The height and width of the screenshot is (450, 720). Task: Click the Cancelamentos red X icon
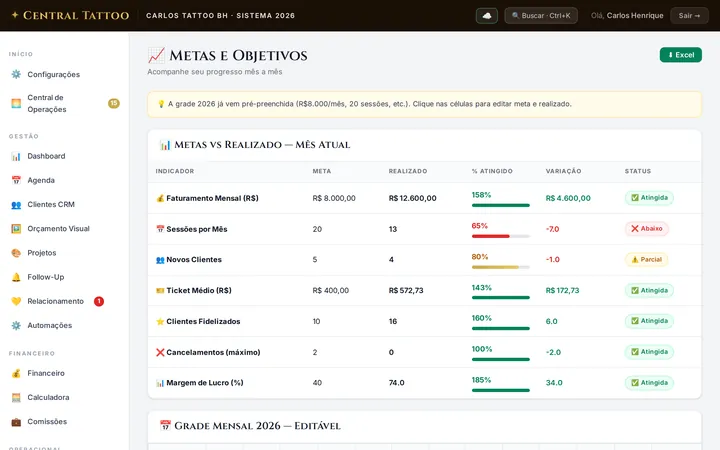coord(160,352)
